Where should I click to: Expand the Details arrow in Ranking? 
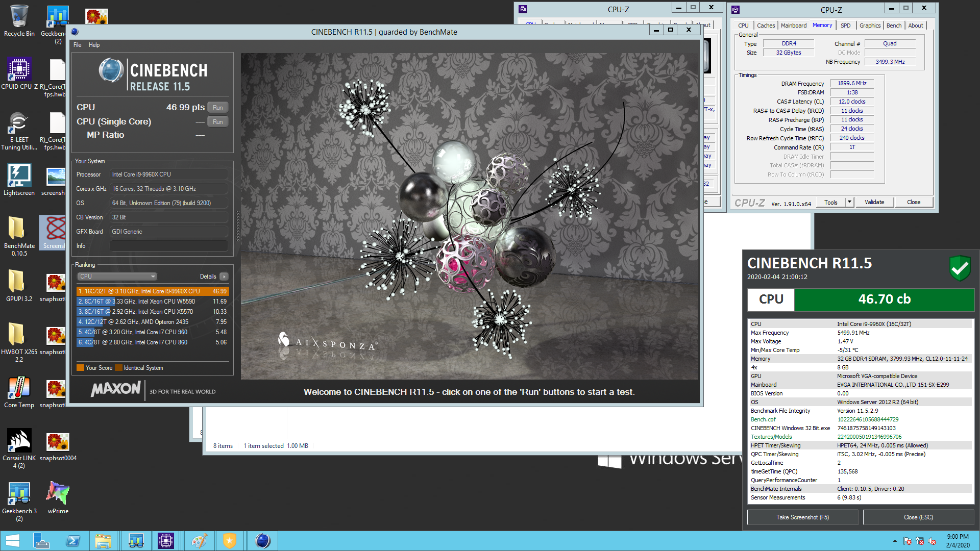point(224,277)
